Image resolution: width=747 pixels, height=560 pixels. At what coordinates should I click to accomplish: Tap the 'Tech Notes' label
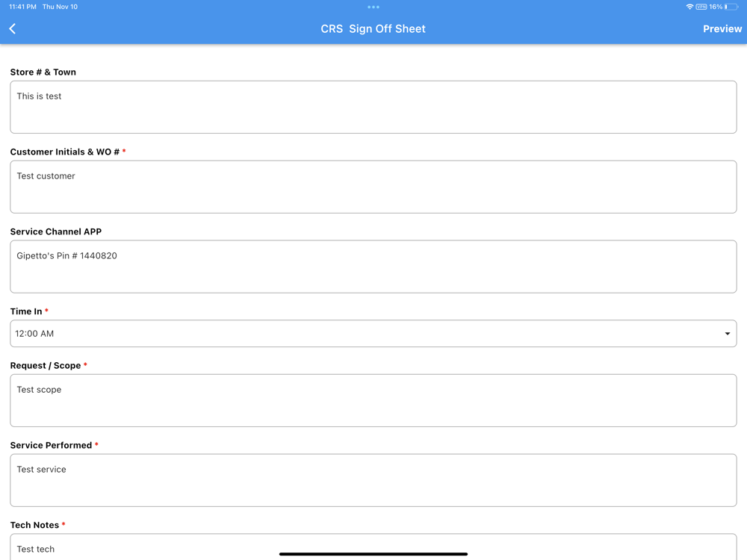click(34, 525)
